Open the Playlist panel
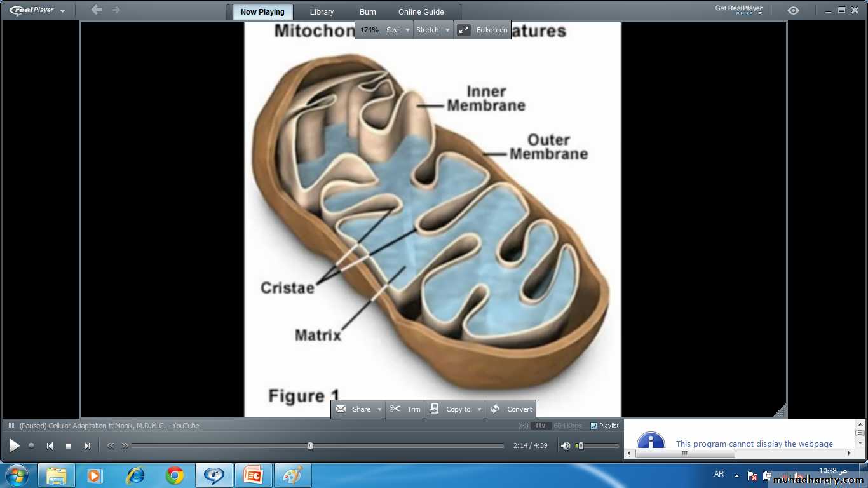Screen dimensions: 868x488 pos(604,426)
